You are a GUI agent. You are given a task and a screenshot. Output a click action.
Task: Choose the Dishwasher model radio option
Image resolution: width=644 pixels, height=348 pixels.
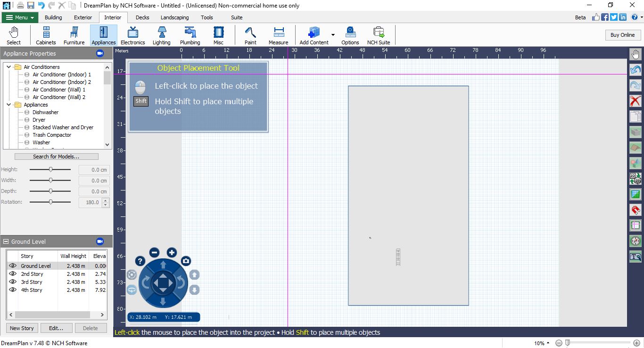pyautogui.click(x=27, y=112)
